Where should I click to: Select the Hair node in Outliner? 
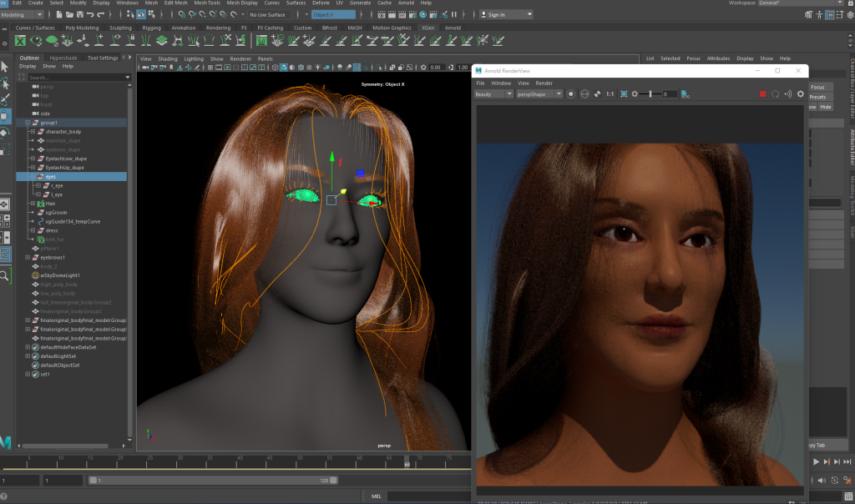[x=50, y=204]
